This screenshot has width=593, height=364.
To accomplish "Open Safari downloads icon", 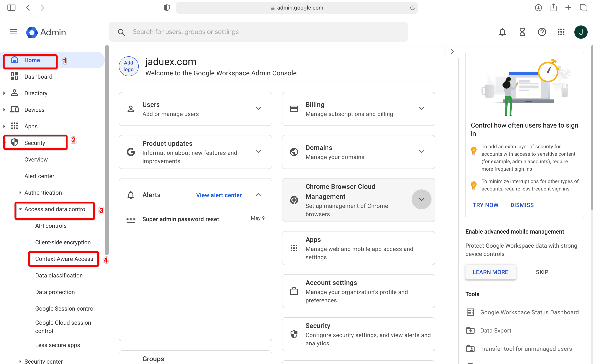I will 538,8.
